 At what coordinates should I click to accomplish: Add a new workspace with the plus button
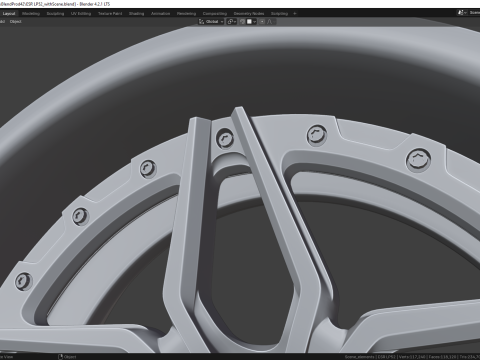[295, 14]
